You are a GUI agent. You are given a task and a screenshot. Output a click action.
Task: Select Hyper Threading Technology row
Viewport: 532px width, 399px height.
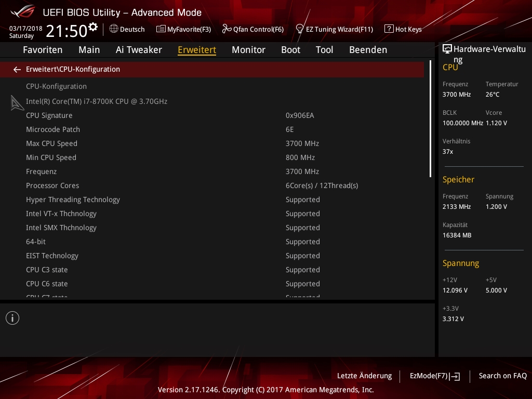(x=212, y=199)
